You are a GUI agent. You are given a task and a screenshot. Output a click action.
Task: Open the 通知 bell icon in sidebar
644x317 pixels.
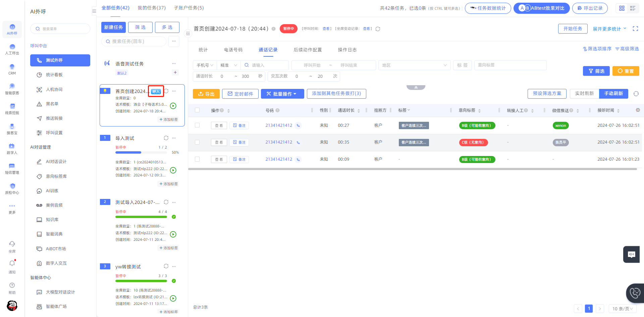click(x=12, y=264)
